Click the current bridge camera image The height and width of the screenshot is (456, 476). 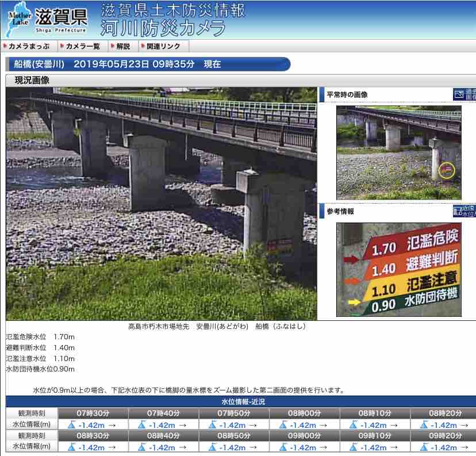161,204
